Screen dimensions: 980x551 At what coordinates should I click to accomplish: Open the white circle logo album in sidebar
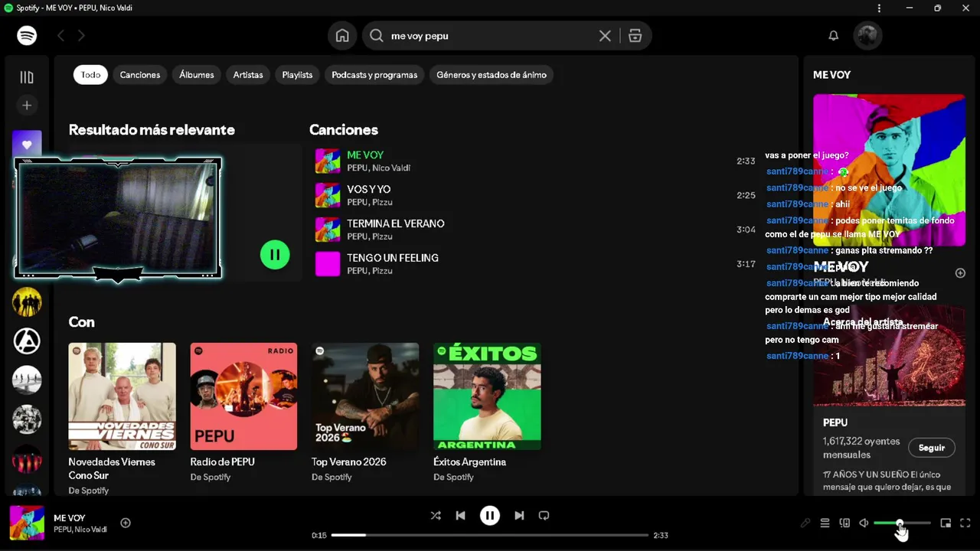click(x=27, y=341)
